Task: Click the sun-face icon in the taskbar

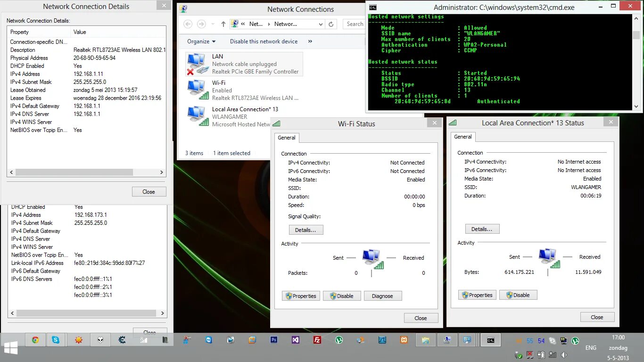Action: tap(78, 340)
